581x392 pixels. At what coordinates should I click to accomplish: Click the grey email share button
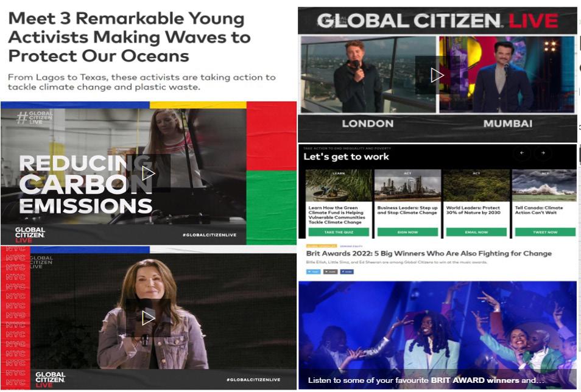click(x=330, y=271)
